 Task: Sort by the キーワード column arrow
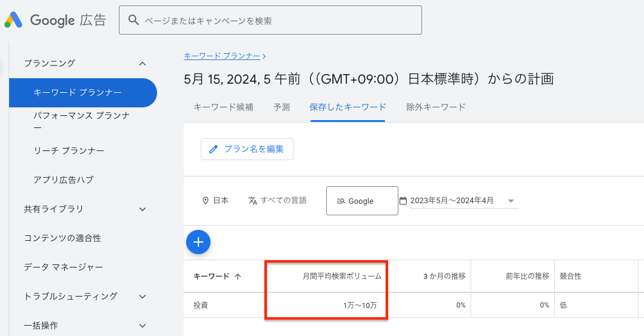click(238, 277)
